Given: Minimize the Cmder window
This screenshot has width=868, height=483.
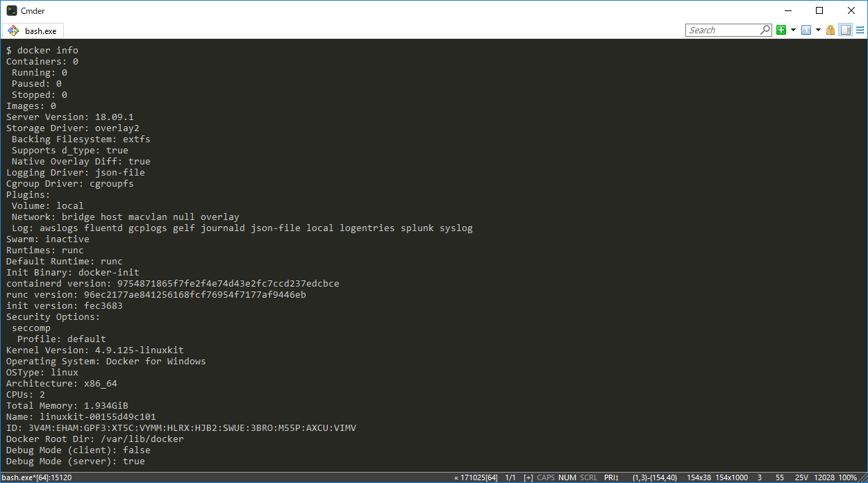Looking at the screenshot, I should [787, 10].
